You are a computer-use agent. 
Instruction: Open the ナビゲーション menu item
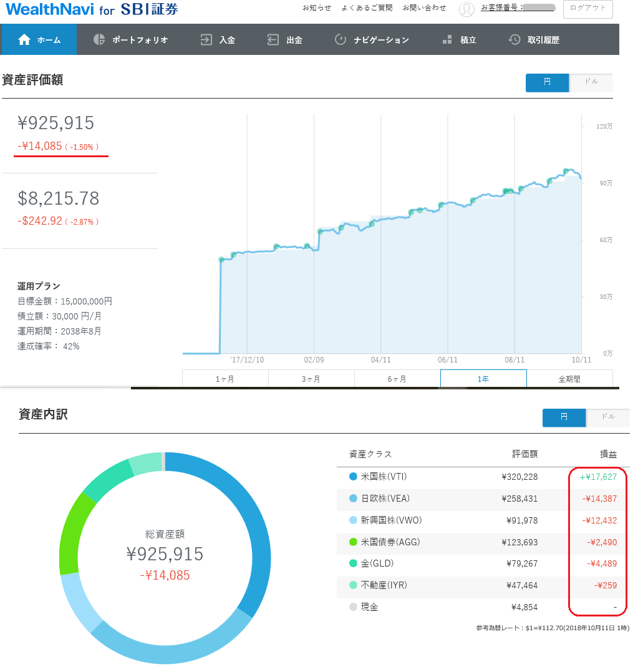372,39
